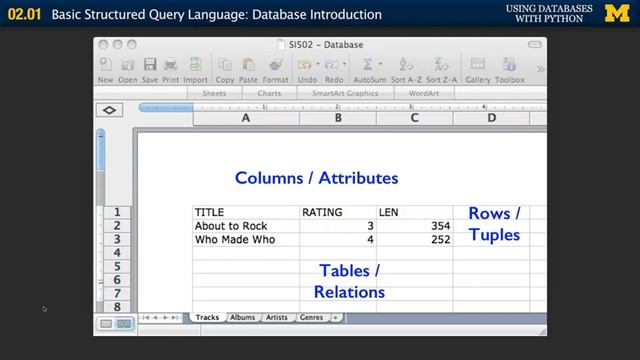This screenshot has height=360, width=640.
Task: Select the Format painter icon
Action: pyautogui.click(x=276, y=64)
